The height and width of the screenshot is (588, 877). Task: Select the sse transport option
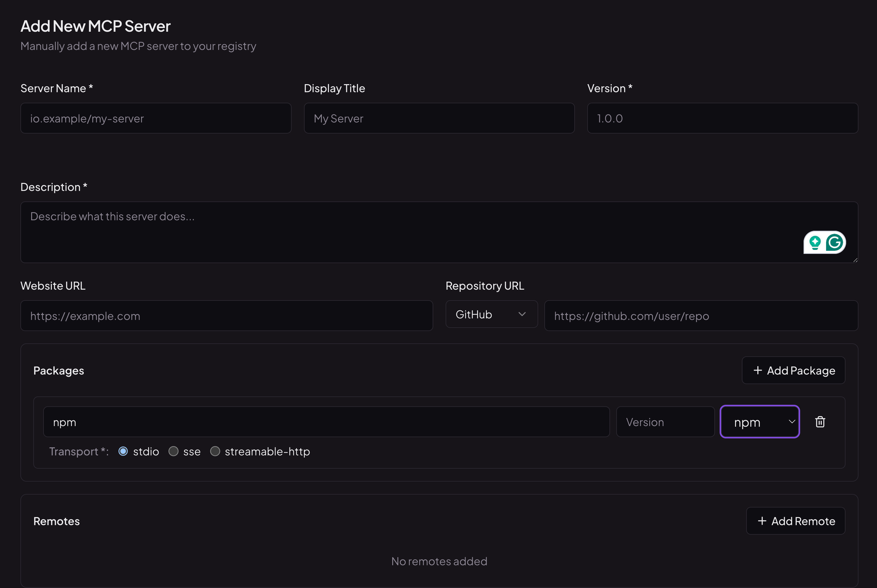pos(174,451)
